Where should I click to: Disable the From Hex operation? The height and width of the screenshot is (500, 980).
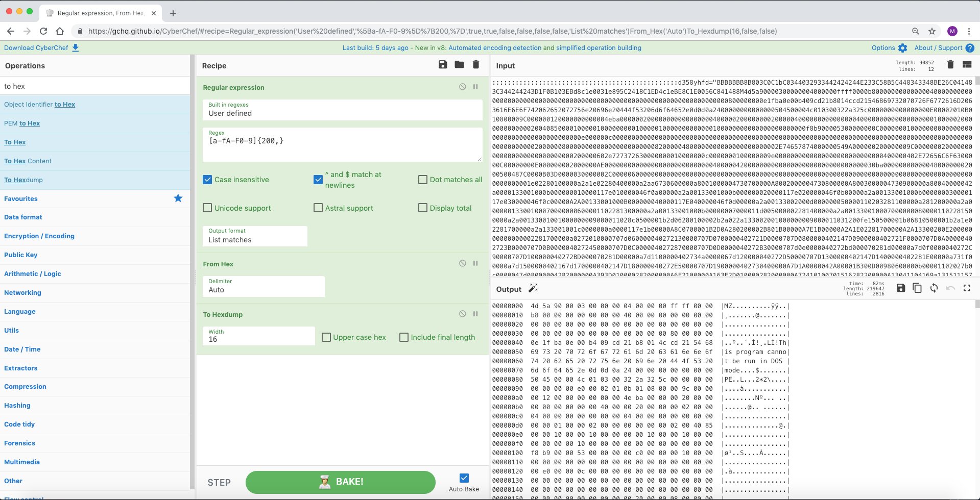point(462,263)
